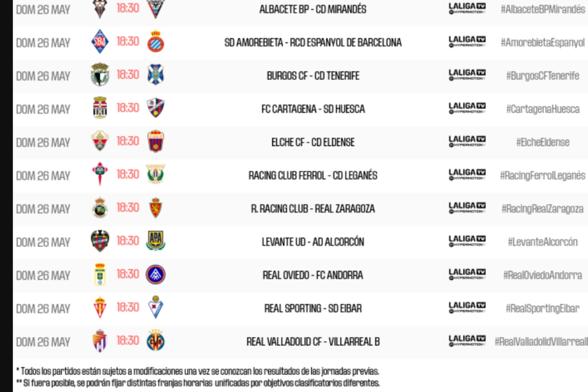Viewport: 588px width, 392px height.
Task: Open the #ElcheEldense hashtag link
Action: coord(543,142)
